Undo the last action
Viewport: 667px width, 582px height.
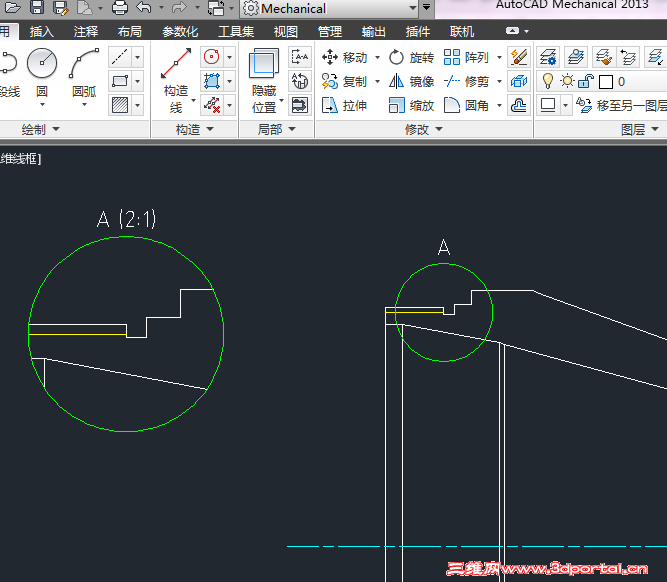144,7
